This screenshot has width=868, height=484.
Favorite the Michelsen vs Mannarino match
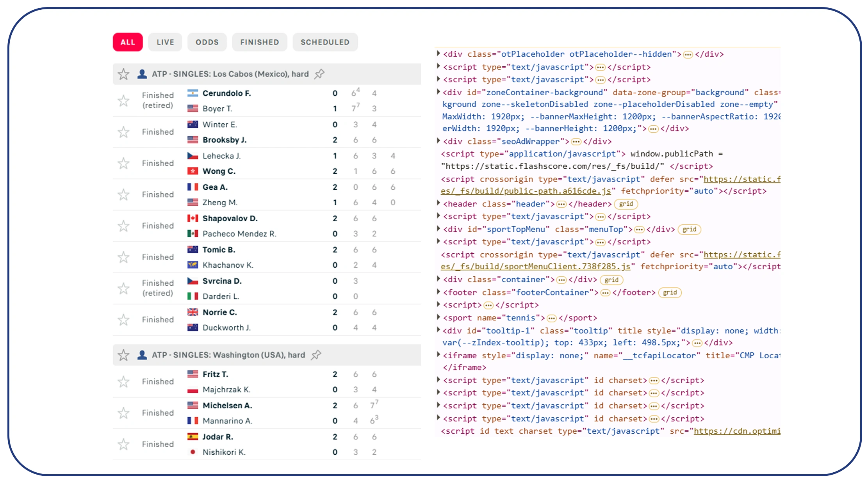pos(123,413)
